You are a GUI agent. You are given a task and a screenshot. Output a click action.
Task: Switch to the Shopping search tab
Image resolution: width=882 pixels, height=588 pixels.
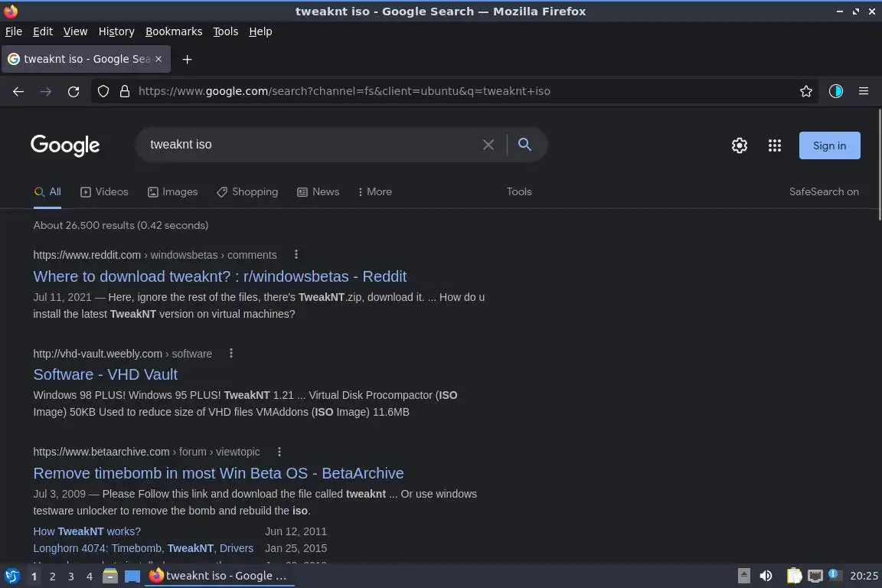(x=247, y=192)
